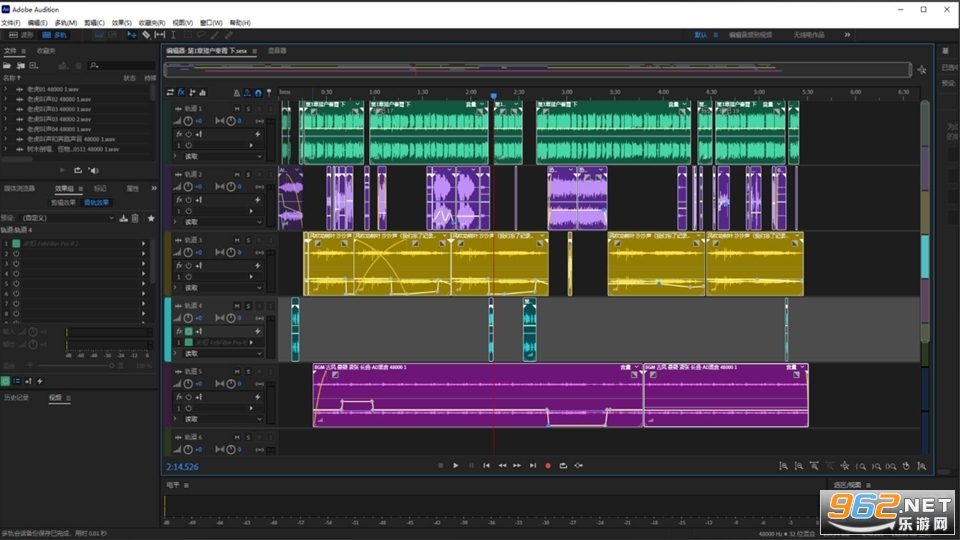Click the blue fx Effects view icon above tracks
960x540 pixels.
181,92
